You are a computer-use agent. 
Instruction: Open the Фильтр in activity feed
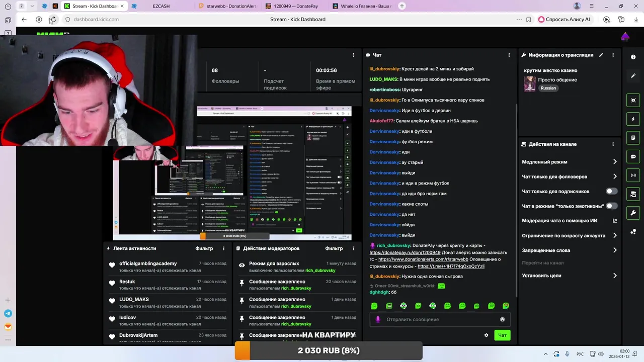click(204, 248)
